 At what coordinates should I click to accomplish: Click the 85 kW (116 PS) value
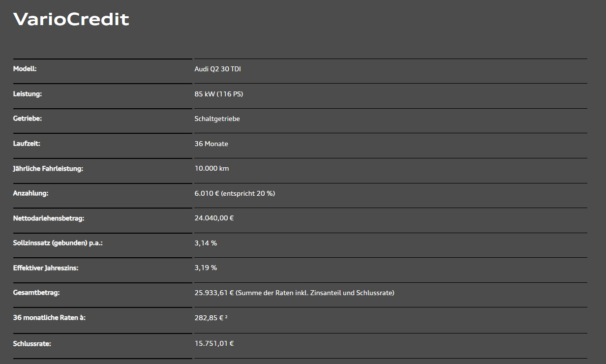[219, 94]
